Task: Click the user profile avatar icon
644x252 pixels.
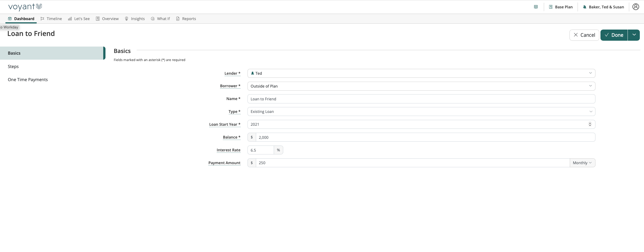Action: (636, 7)
